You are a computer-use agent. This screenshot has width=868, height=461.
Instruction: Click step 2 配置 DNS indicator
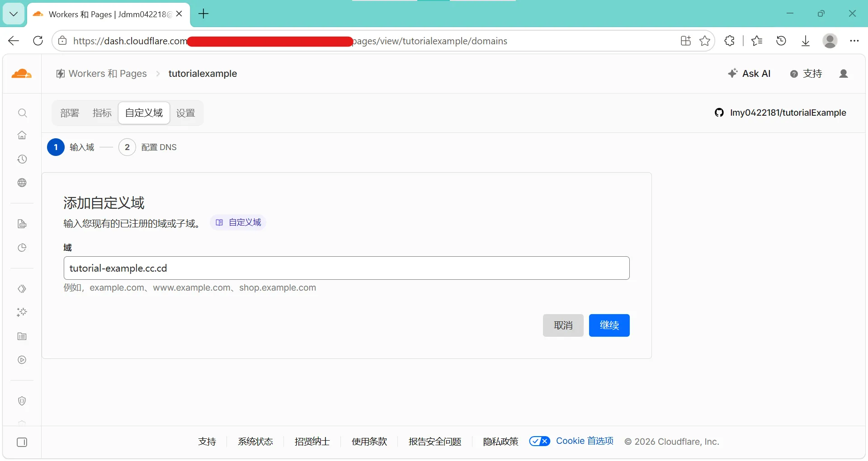148,147
